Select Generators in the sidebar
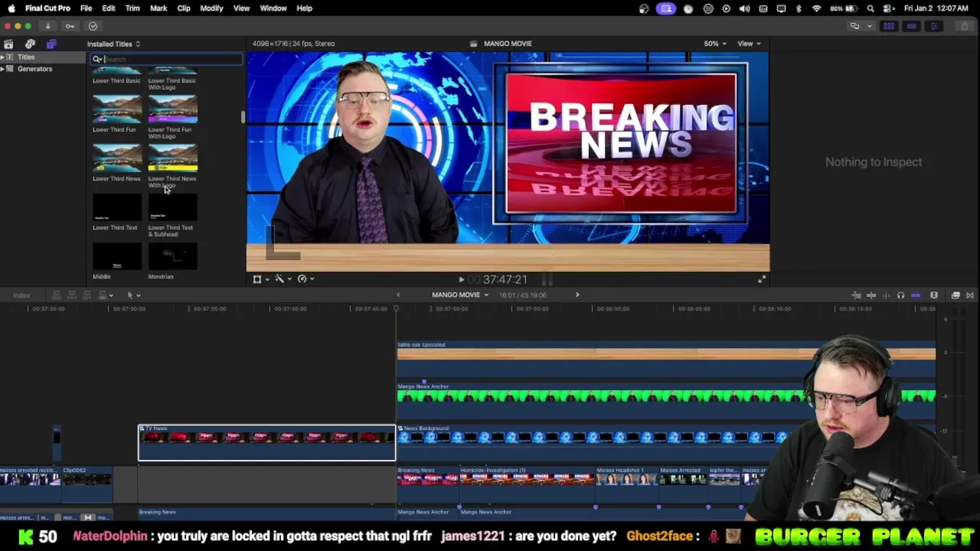Image resolution: width=980 pixels, height=551 pixels. [x=34, y=69]
